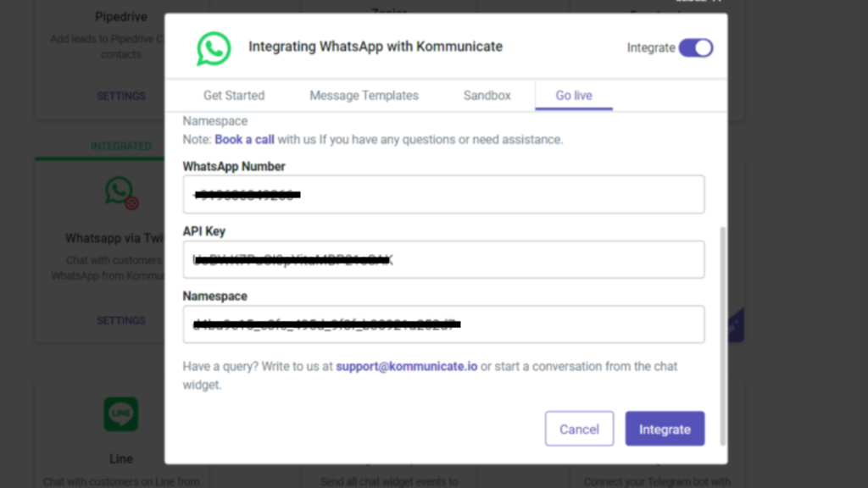Screen dimensions: 868x488
Task: Follow the Book a call link
Action: [x=244, y=140]
